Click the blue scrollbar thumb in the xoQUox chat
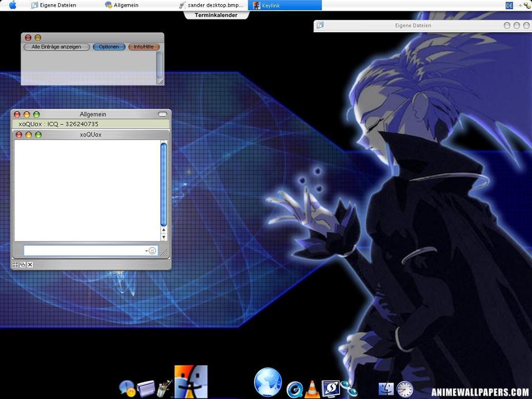532x399 pixels. [164, 184]
